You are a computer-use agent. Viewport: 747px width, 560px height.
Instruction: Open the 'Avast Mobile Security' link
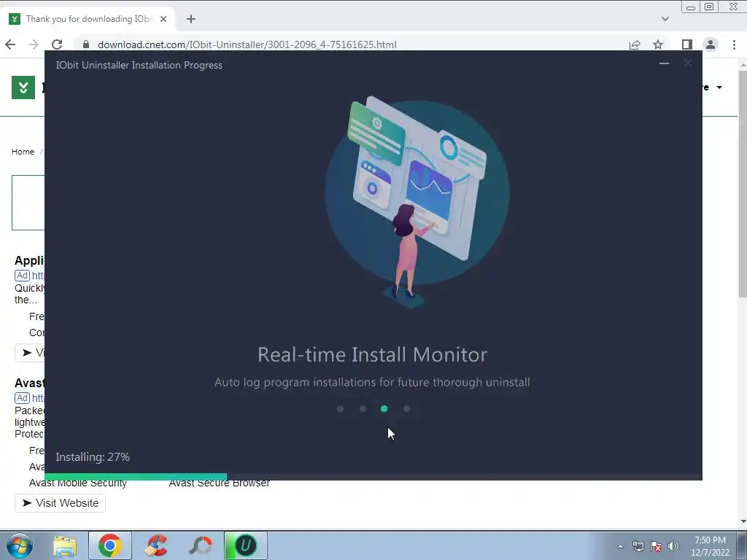(77, 484)
